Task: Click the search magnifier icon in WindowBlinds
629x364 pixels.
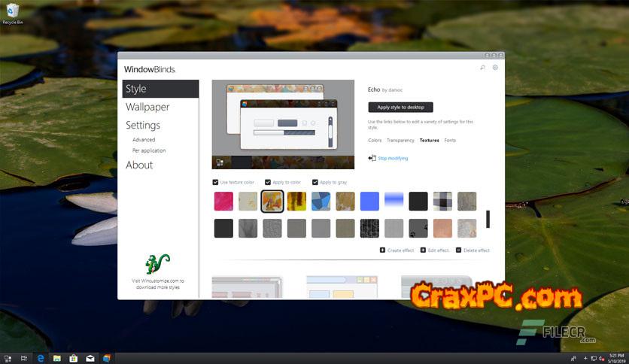Action: tap(482, 68)
